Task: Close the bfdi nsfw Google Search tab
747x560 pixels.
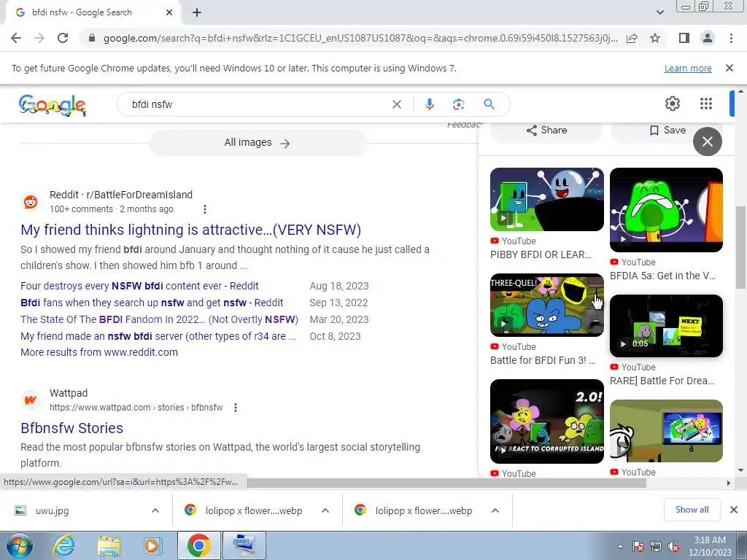Action: (169, 12)
